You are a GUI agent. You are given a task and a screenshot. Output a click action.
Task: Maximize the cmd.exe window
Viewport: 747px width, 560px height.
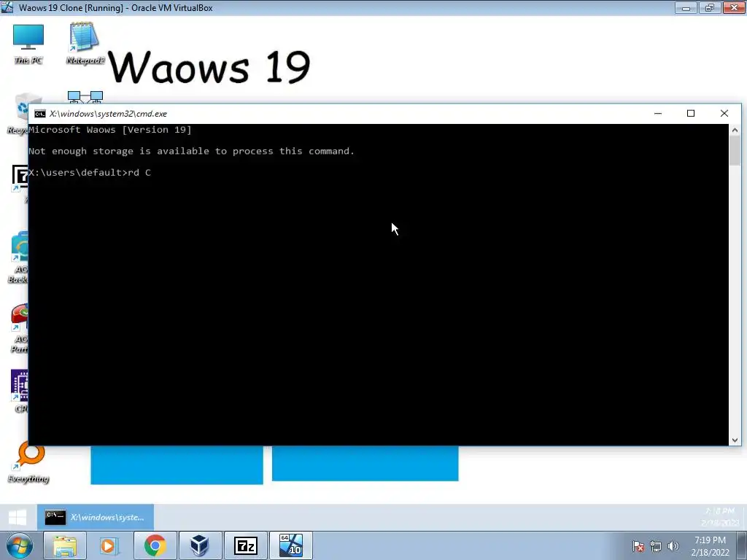pos(691,113)
